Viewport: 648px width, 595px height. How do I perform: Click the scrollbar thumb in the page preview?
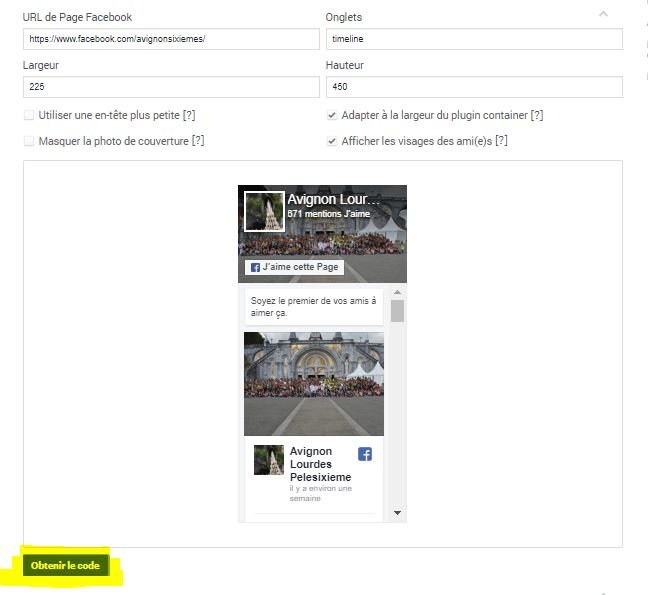397,311
